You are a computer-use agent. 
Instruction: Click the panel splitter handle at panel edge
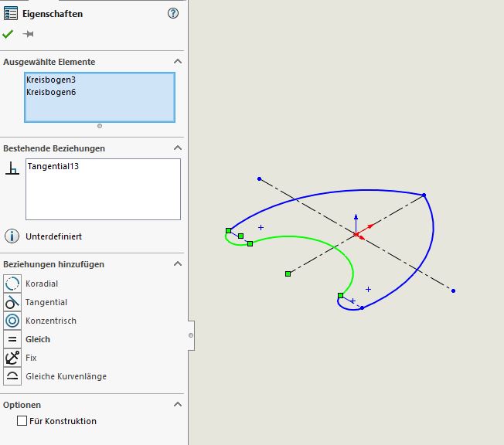point(191,335)
